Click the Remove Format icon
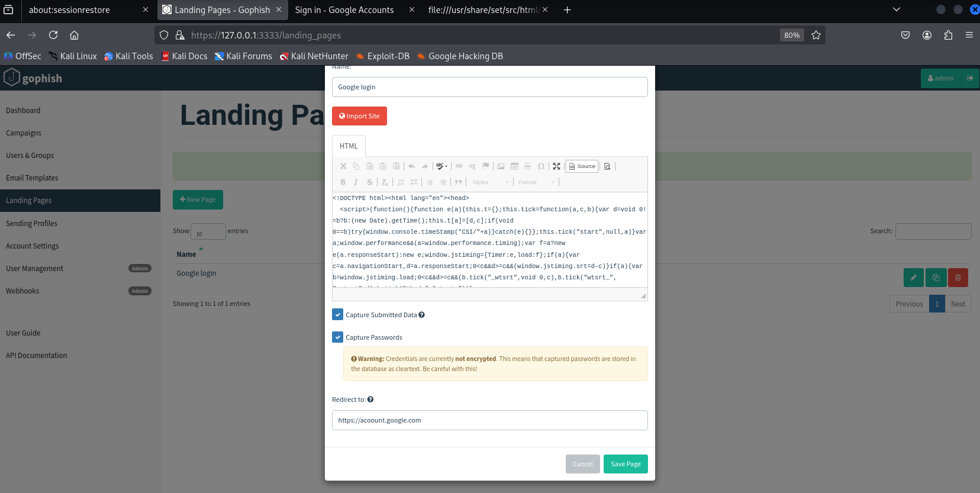Viewport: 980px width, 493px height. coord(385,182)
